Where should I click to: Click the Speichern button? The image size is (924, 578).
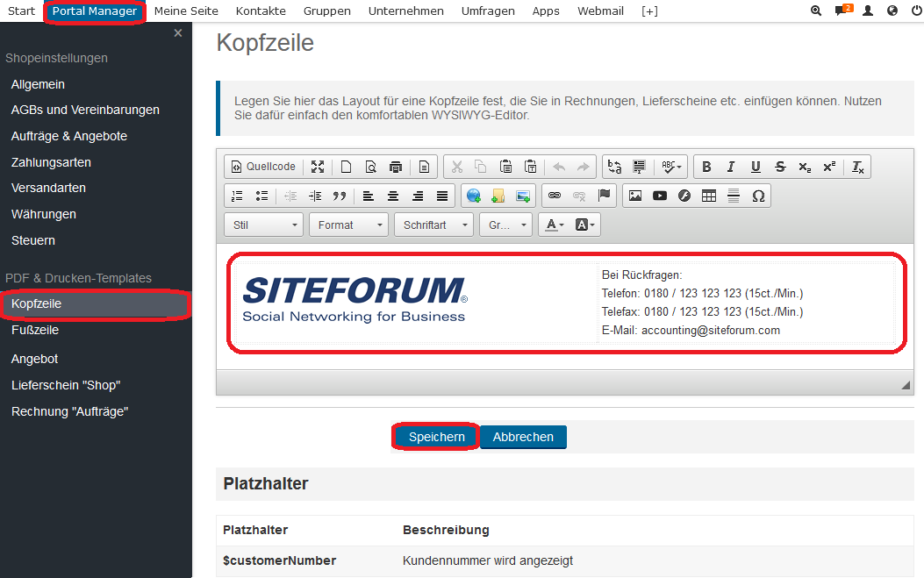(x=437, y=437)
